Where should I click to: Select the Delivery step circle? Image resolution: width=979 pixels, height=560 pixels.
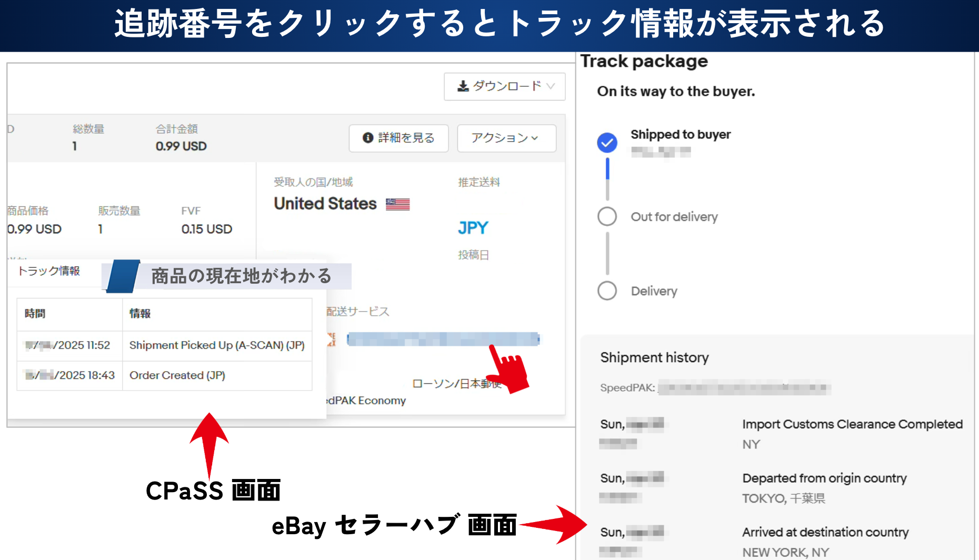coord(607,291)
